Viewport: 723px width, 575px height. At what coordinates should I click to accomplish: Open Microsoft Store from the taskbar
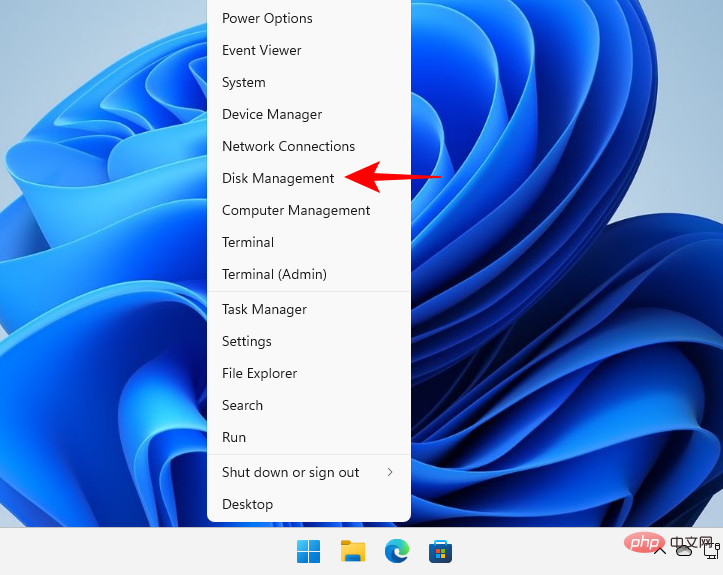[439, 551]
